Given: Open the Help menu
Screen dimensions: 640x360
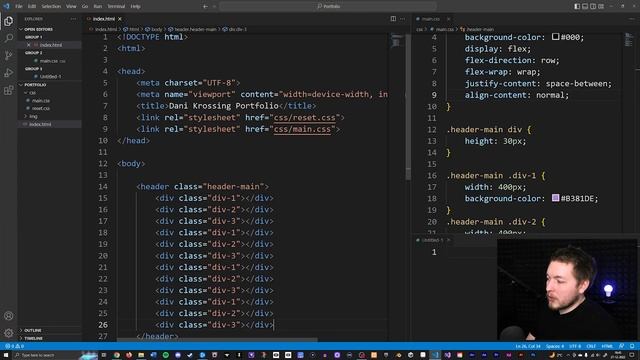Looking at the screenshot, I should 136,7.
